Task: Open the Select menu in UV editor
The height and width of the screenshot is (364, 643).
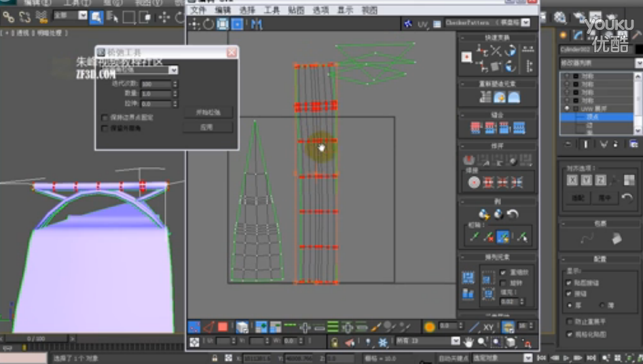Action: coord(247,10)
